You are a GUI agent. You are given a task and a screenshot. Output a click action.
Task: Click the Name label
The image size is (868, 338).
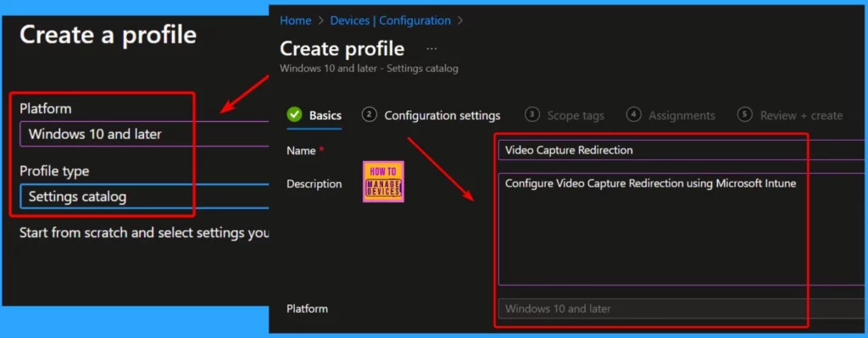tap(301, 151)
